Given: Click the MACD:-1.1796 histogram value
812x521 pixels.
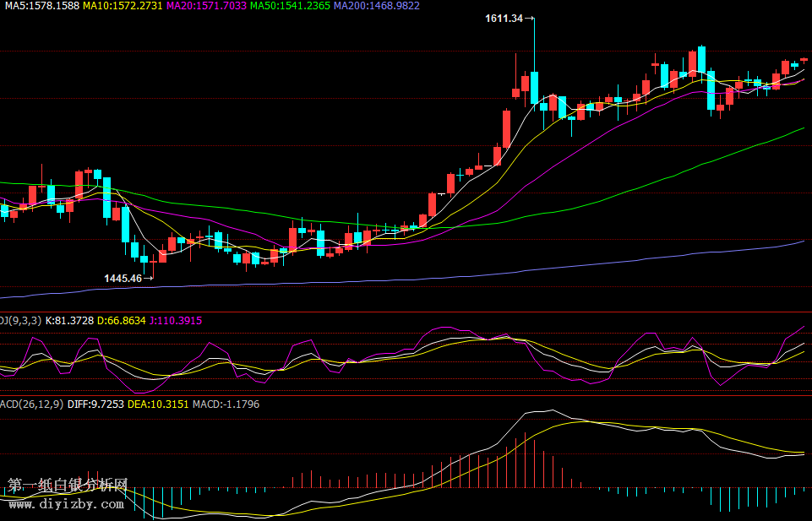Looking at the screenshot, I should click(x=226, y=404).
